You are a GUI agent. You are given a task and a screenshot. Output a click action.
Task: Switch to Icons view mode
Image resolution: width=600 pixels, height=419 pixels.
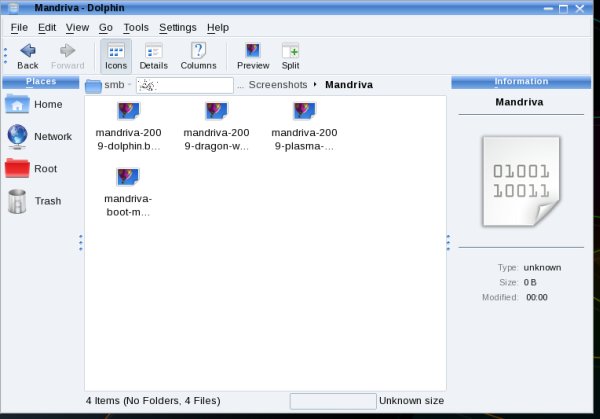tap(116, 55)
